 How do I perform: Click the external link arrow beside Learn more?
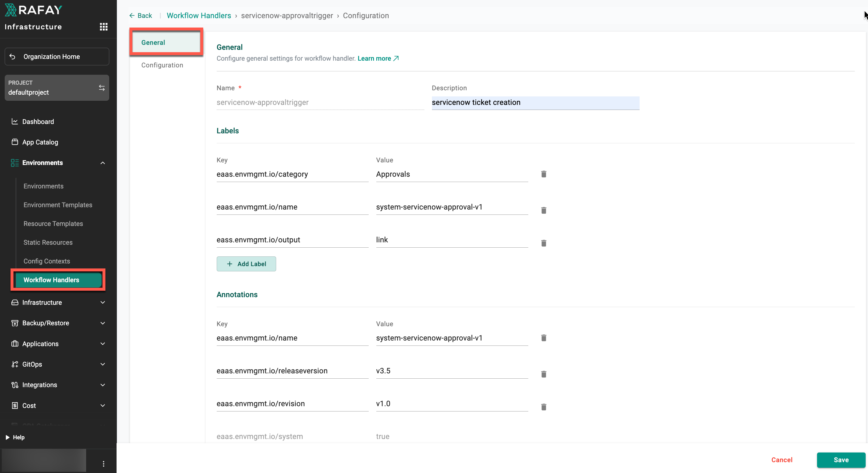396,58
